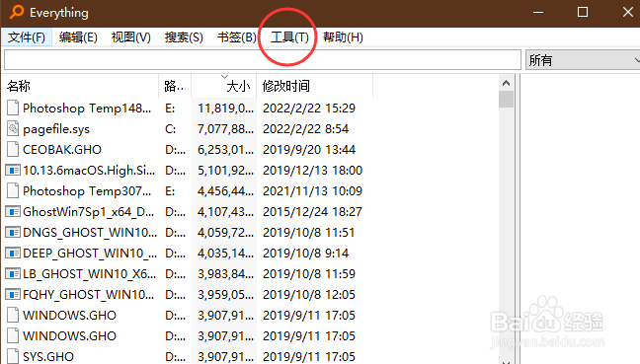Click the date 2021/11/13 10:09

click(x=313, y=190)
